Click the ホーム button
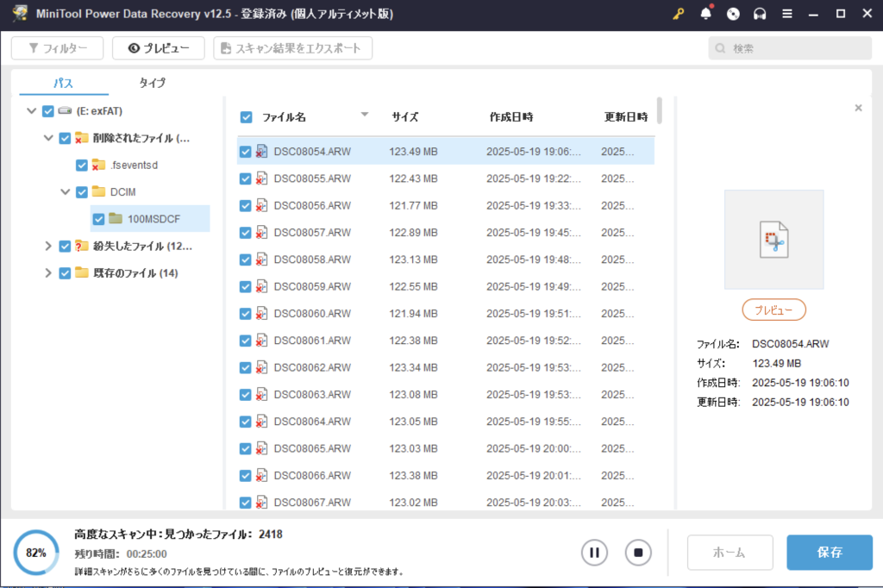Image resolution: width=883 pixels, height=588 pixels. pos(730,553)
